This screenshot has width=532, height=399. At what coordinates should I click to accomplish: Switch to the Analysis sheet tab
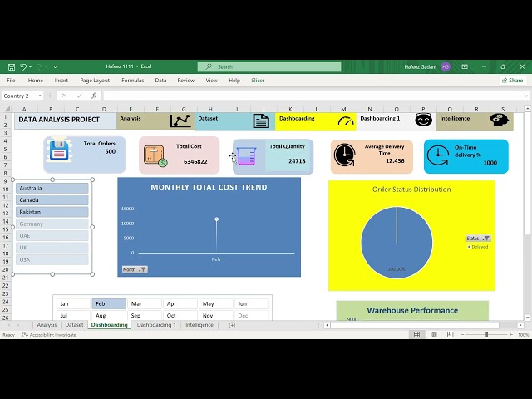coord(47,325)
